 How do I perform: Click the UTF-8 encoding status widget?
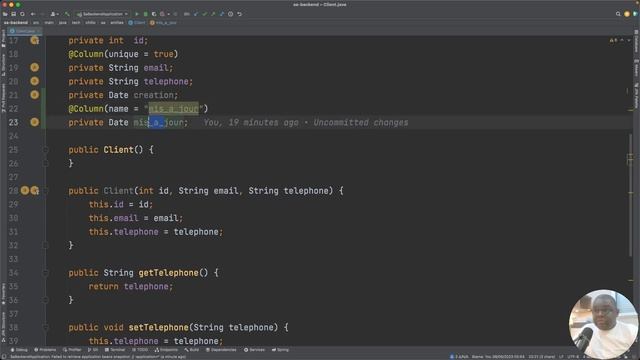click(x=573, y=356)
